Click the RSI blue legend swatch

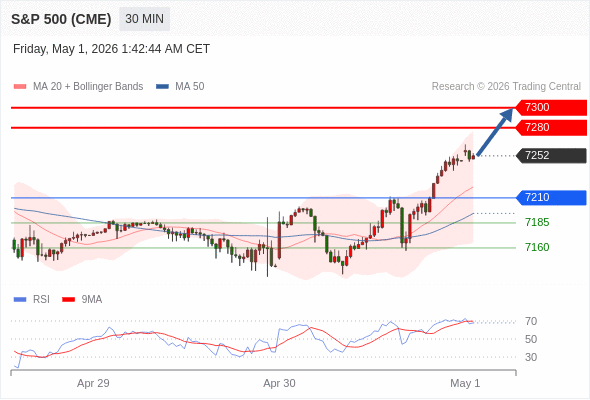(20, 300)
